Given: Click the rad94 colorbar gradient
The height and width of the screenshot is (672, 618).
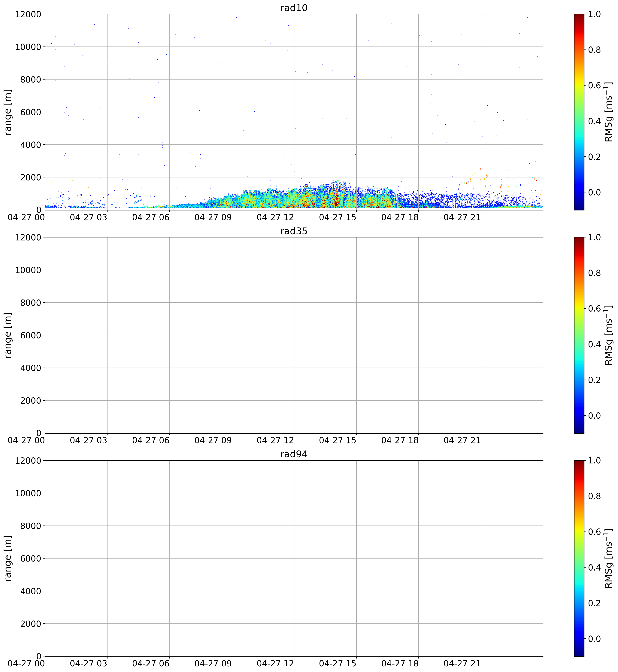Looking at the screenshot, I should pos(579,558).
